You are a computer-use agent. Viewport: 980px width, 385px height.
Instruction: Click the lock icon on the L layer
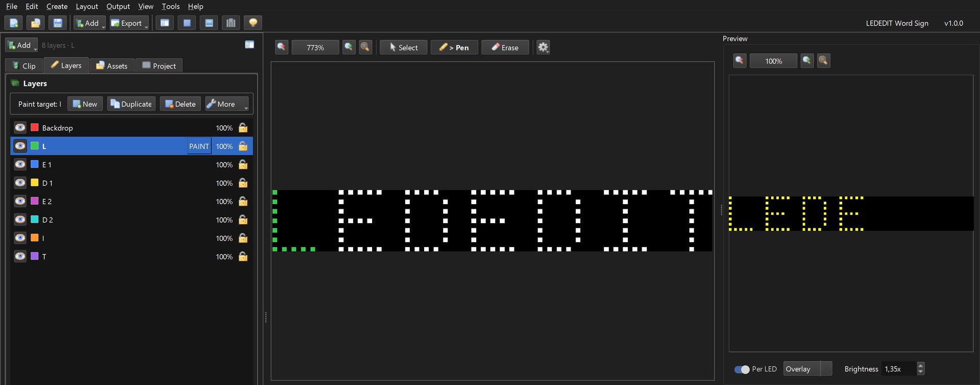(243, 146)
